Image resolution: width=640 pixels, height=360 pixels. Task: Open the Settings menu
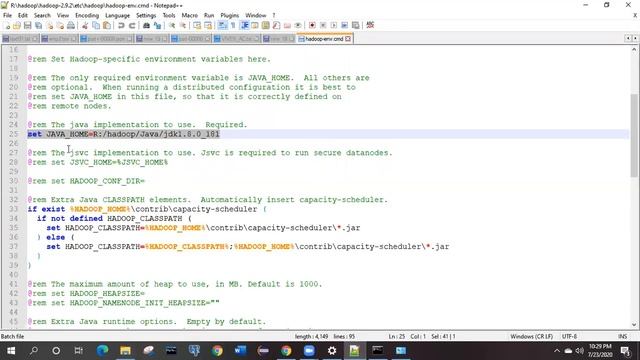pyautogui.click(x=146, y=15)
